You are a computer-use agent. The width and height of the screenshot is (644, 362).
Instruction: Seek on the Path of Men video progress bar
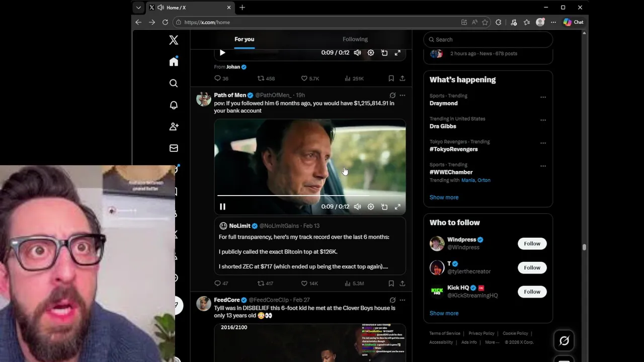pyautogui.click(x=310, y=195)
